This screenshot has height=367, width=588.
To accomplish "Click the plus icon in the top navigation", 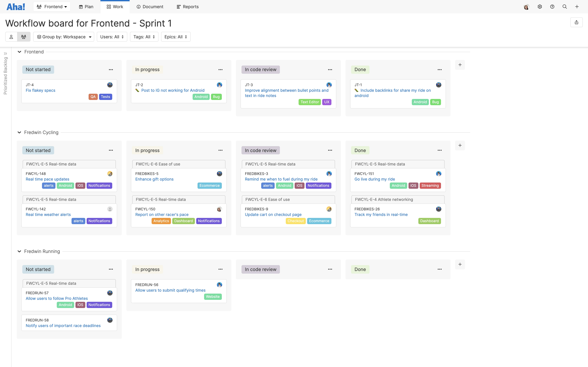I will pyautogui.click(x=577, y=7).
